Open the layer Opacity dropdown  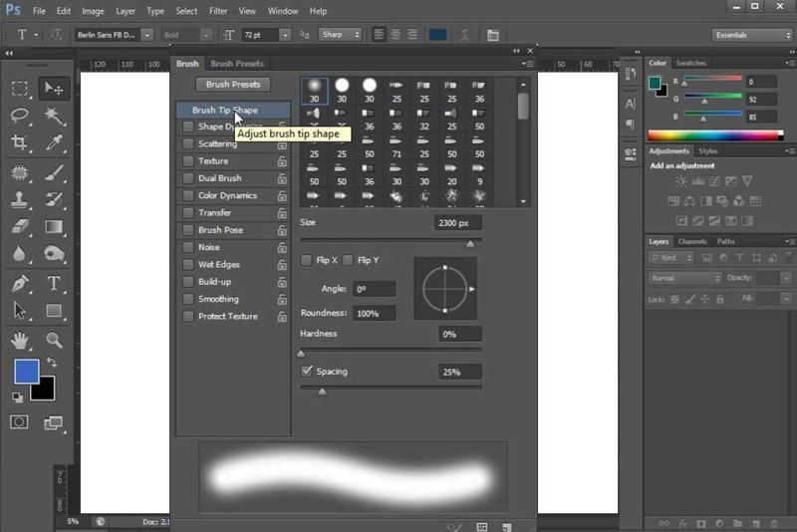point(786,278)
